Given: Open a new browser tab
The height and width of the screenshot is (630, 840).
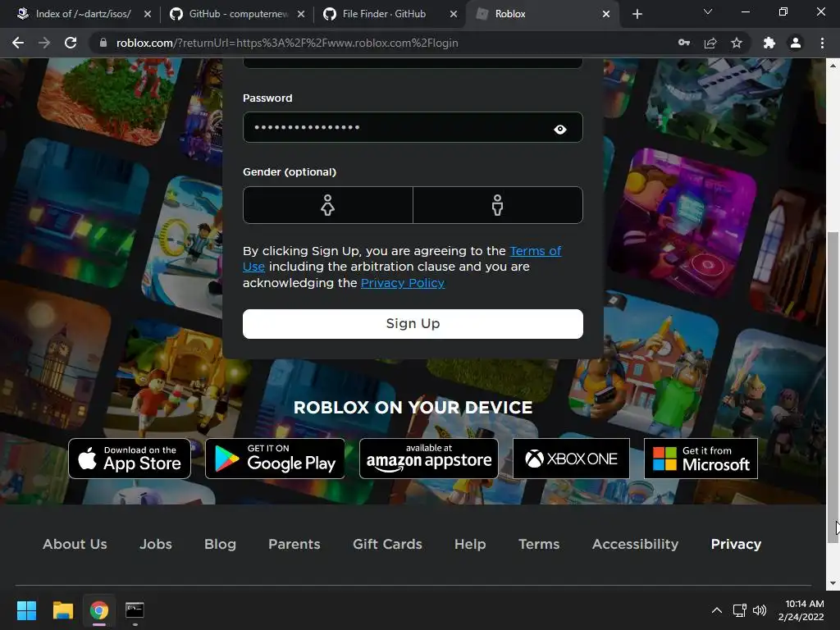Looking at the screenshot, I should [x=637, y=14].
